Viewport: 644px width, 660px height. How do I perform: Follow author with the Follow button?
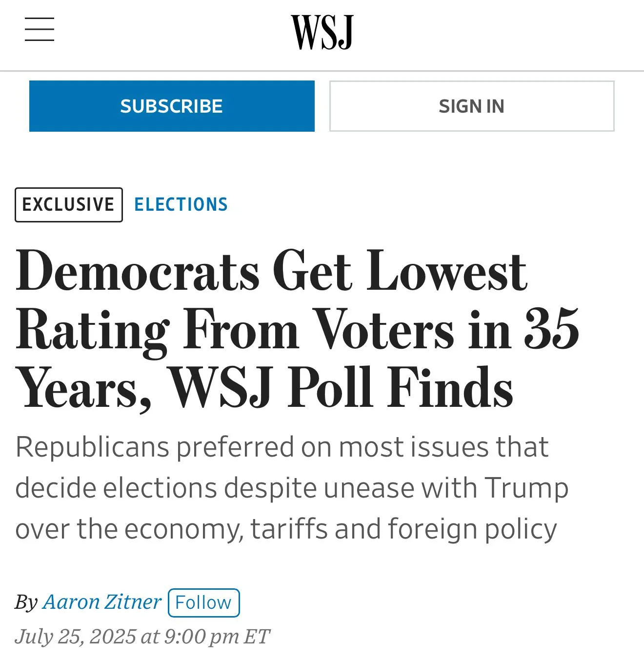pyautogui.click(x=203, y=603)
